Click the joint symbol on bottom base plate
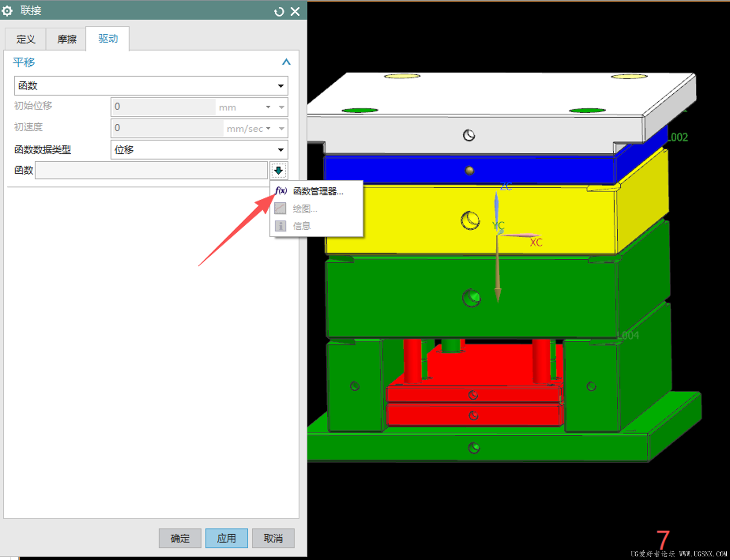 (474, 448)
